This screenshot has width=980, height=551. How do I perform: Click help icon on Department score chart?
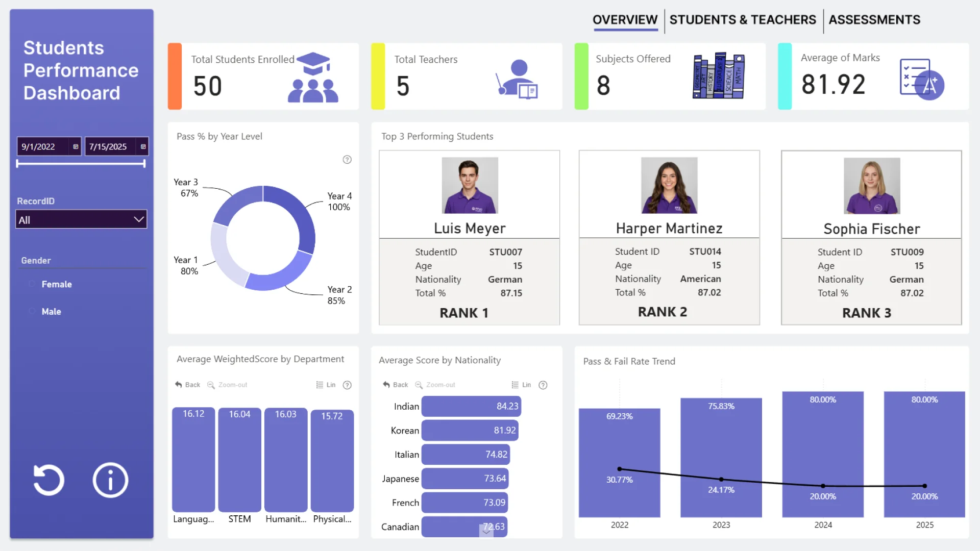347,385
